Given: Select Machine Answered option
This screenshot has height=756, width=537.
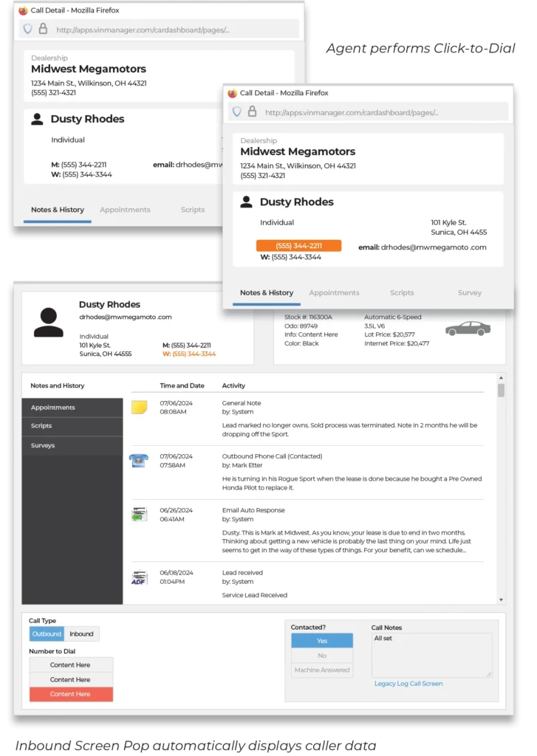Looking at the screenshot, I should 322,670.
